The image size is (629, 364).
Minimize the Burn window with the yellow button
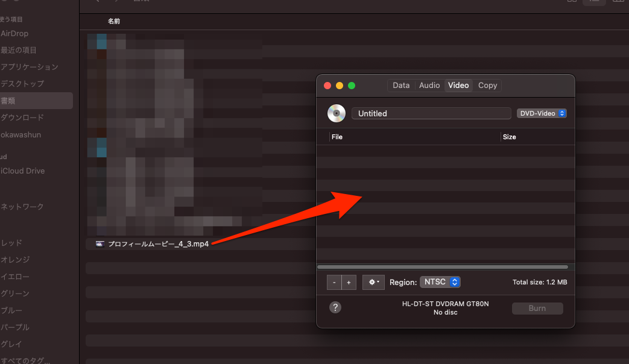(340, 86)
